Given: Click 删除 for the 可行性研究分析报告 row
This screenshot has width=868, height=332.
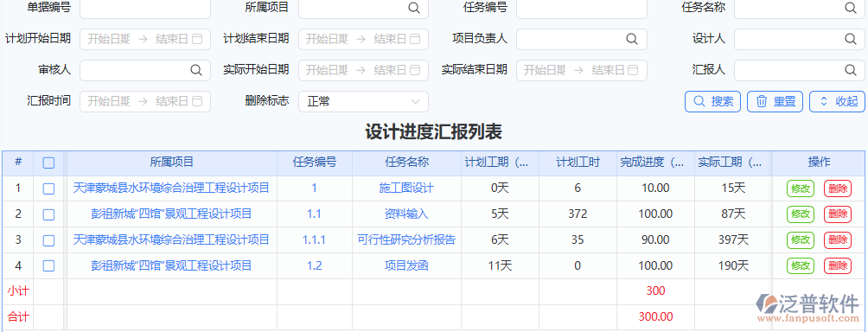Looking at the screenshot, I should point(838,240).
